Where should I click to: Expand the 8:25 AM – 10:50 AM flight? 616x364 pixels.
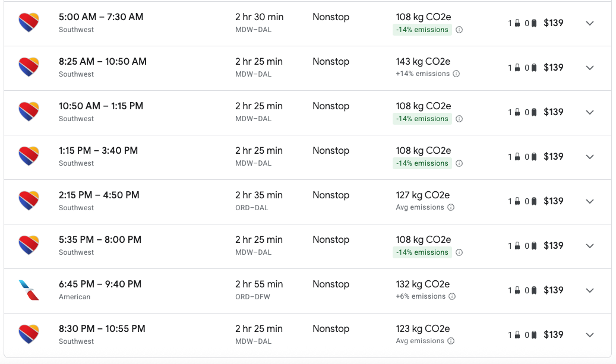pyautogui.click(x=590, y=68)
